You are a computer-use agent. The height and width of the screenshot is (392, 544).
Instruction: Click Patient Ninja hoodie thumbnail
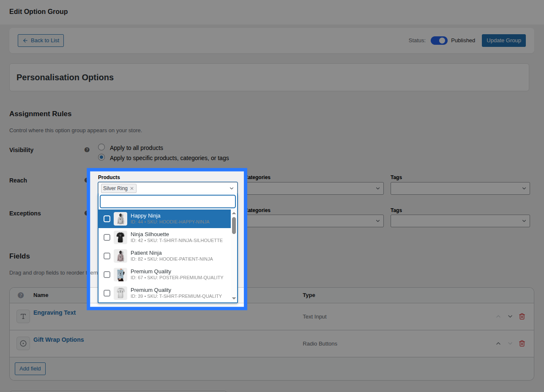pos(120,256)
